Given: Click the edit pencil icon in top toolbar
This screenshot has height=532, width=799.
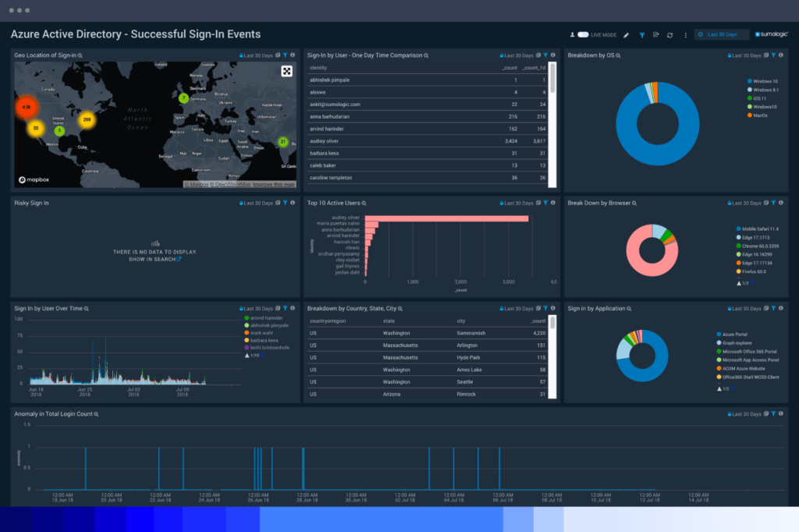Looking at the screenshot, I should coord(627,34).
